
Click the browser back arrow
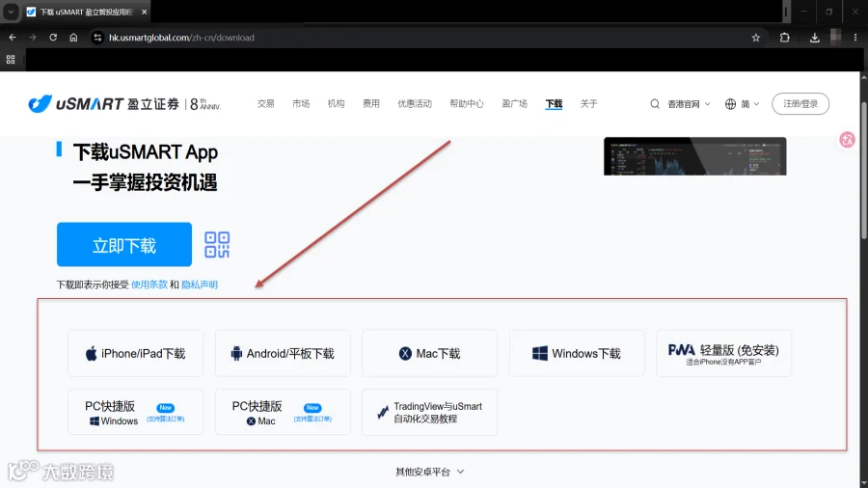point(13,38)
